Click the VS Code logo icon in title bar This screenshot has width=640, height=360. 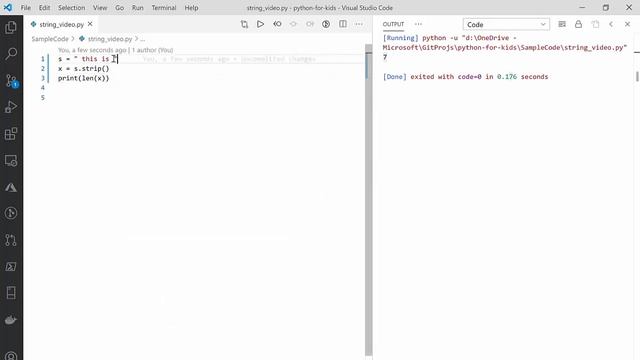click(8, 7)
